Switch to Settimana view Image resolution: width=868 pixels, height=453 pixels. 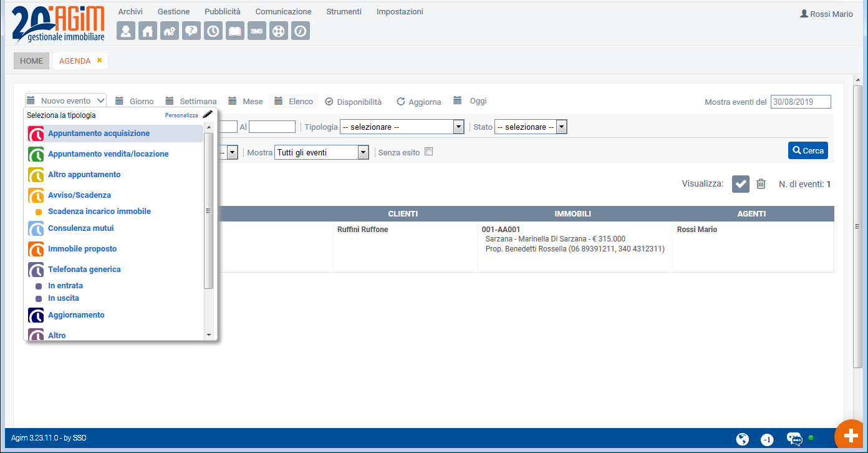(191, 101)
